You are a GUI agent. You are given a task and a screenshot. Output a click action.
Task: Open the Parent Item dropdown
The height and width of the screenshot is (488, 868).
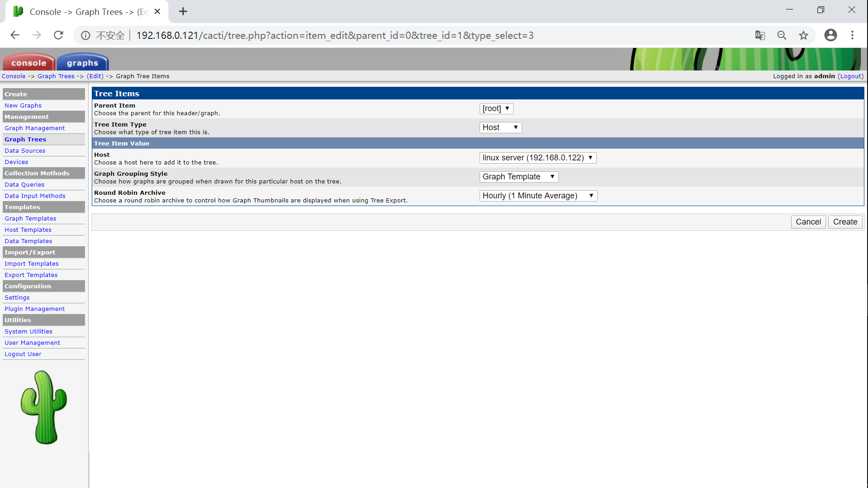tap(496, 108)
